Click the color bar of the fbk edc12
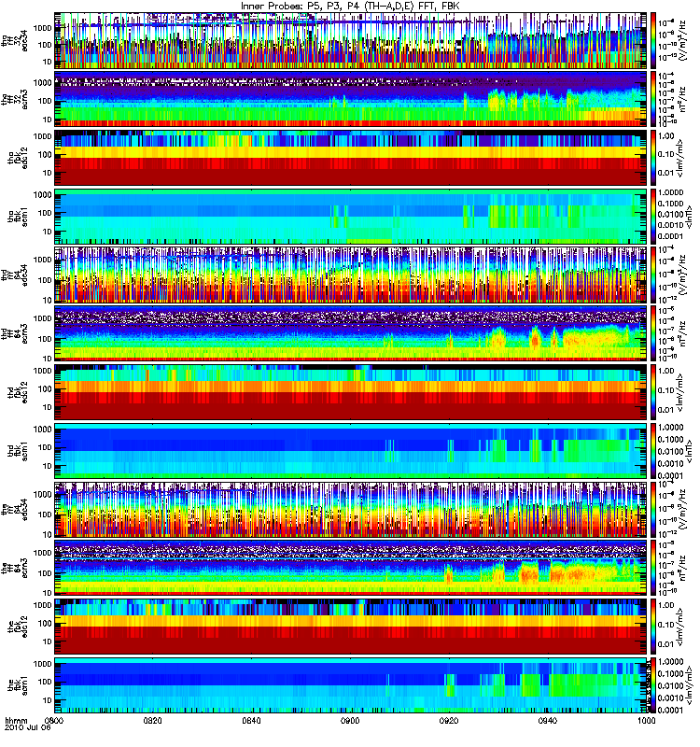 (x=653, y=627)
